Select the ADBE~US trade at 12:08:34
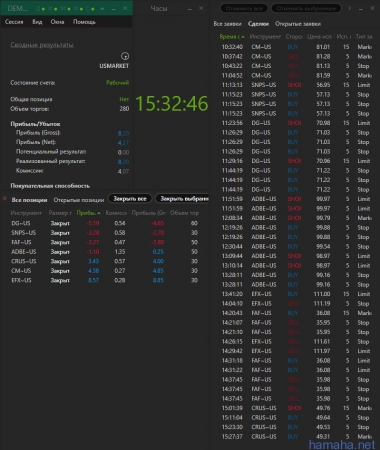Viewport: 380px width, 450px height. click(x=296, y=218)
